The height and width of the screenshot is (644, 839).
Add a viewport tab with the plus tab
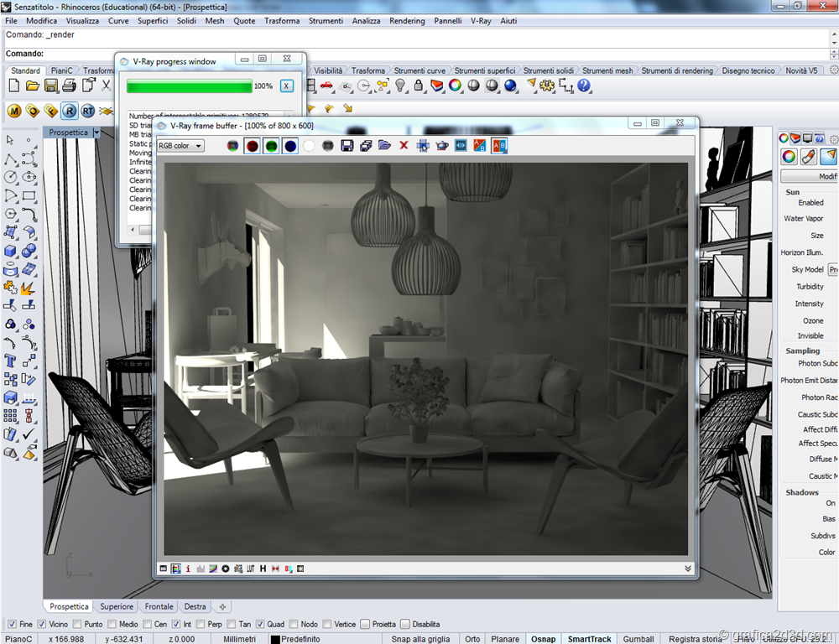point(222,606)
